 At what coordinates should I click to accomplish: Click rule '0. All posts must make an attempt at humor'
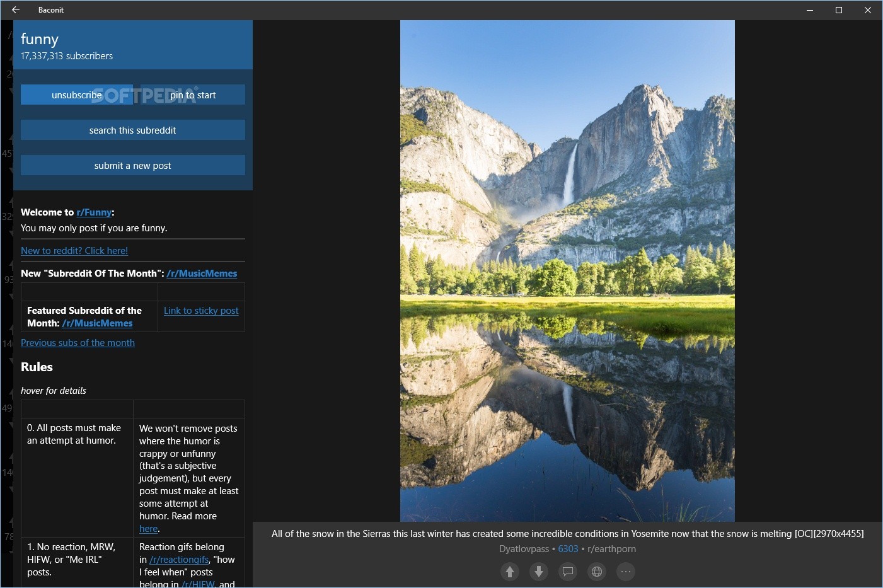click(74, 434)
